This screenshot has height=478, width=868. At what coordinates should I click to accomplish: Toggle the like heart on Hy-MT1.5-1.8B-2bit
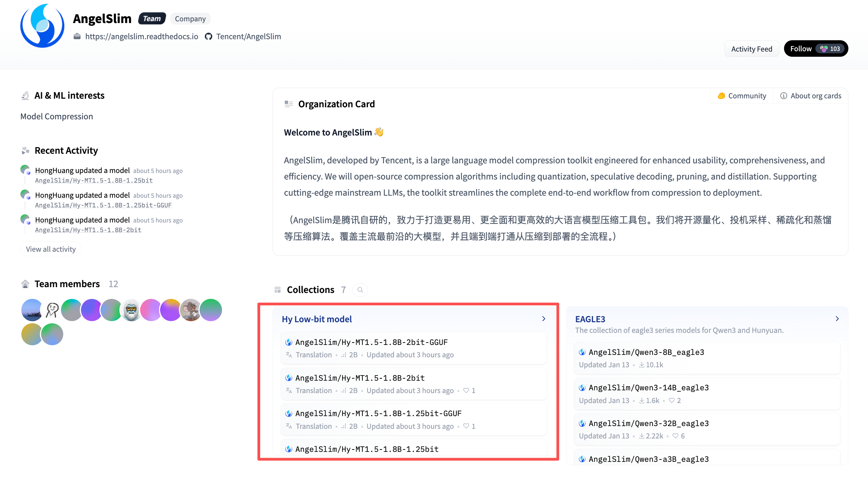[x=466, y=390]
